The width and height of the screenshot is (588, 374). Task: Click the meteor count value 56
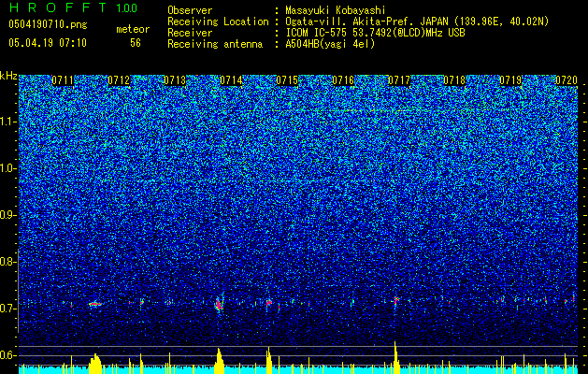(x=136, y=43)
